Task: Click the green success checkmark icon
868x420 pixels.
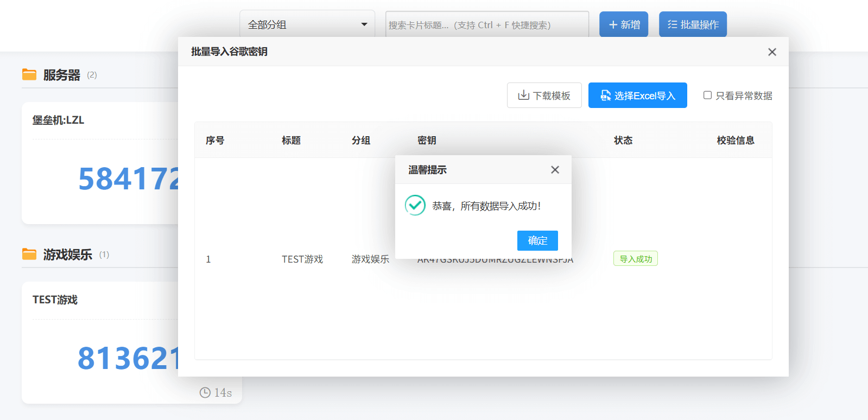Action: coord(415,205)
